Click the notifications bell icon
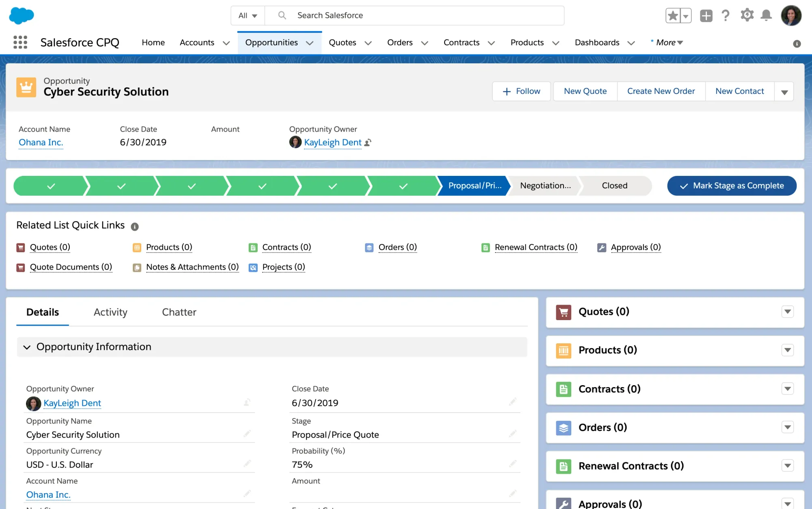Viewport: 812px width, 509px height. (767, 15)
